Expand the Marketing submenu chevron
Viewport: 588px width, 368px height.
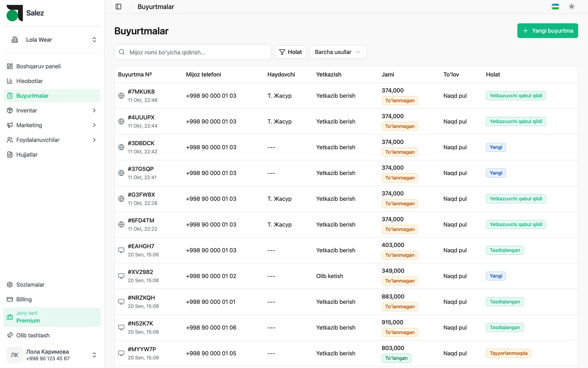click(x=94, y=125)
